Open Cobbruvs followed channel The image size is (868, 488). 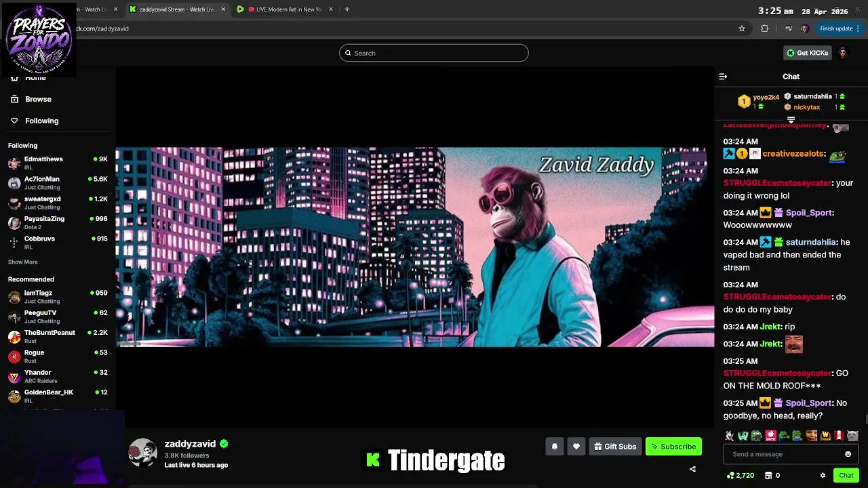[58, 243]
